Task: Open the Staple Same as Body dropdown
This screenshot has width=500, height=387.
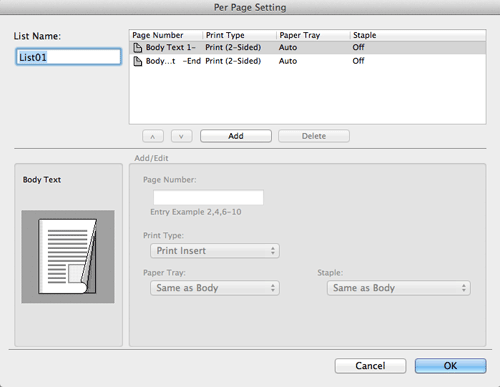Action: (399, 288)
